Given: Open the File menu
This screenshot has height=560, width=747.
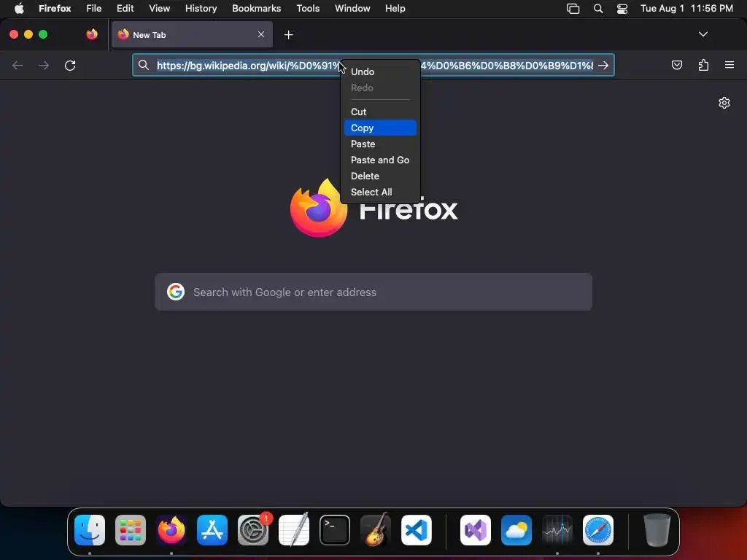Looking at the screenshot, I should (94, 9).
